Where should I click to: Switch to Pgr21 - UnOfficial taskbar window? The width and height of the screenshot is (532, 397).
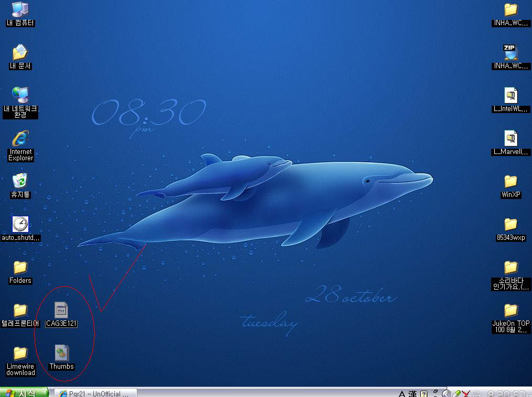[x=95, y=393]
